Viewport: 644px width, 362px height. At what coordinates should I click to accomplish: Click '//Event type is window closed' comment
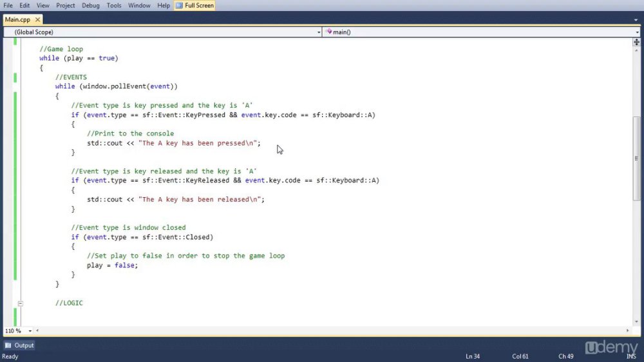point(128,227)
